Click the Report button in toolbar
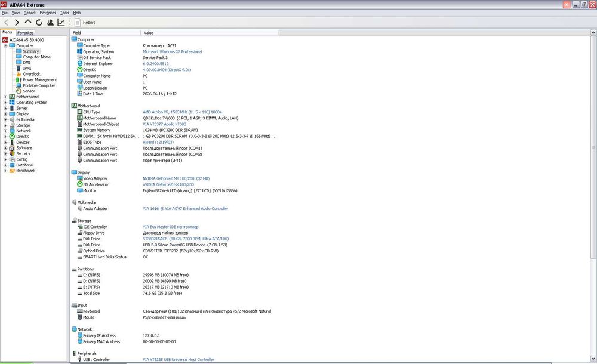This screenshot has height=364, width=597. (85, 23)
